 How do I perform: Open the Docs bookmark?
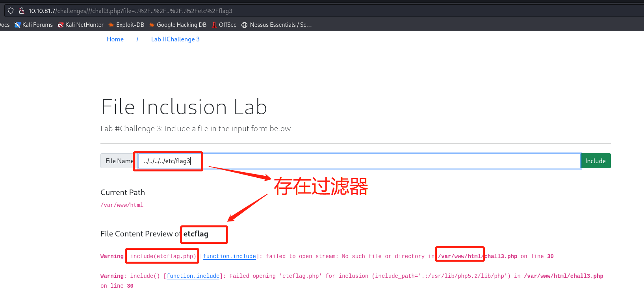[x=5, y=25]
